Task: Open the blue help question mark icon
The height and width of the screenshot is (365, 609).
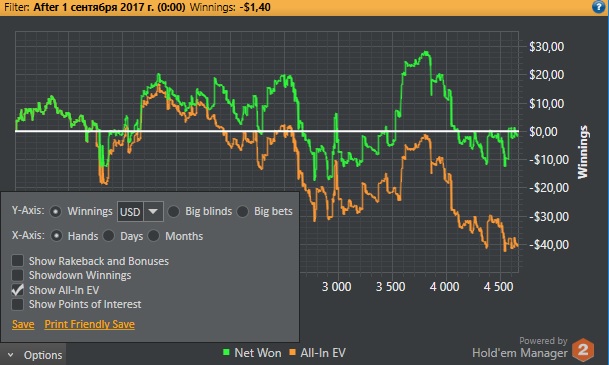Action: click(599, 7)
